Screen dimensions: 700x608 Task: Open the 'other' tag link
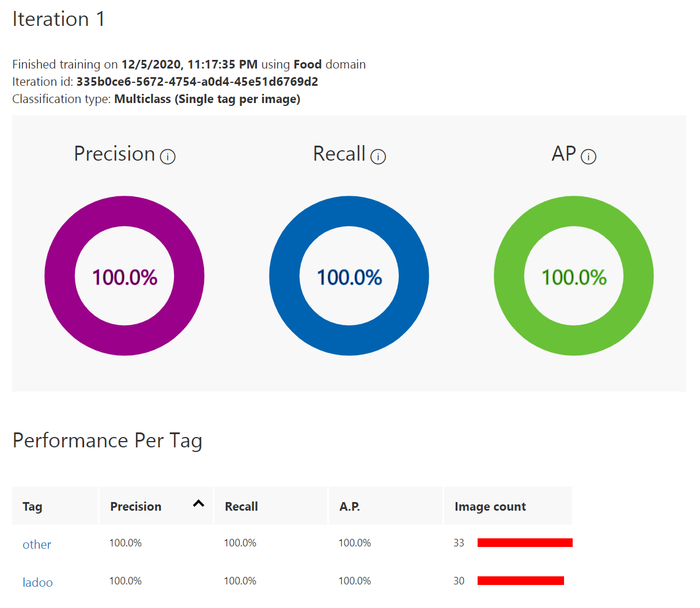pyautogui.click(x=37, y=545)
